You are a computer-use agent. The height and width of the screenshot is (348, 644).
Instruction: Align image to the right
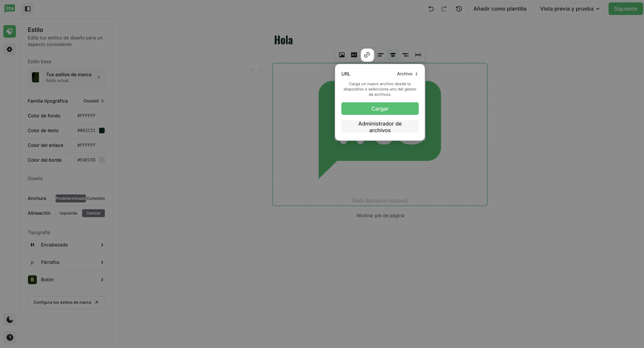pos(405,55)
